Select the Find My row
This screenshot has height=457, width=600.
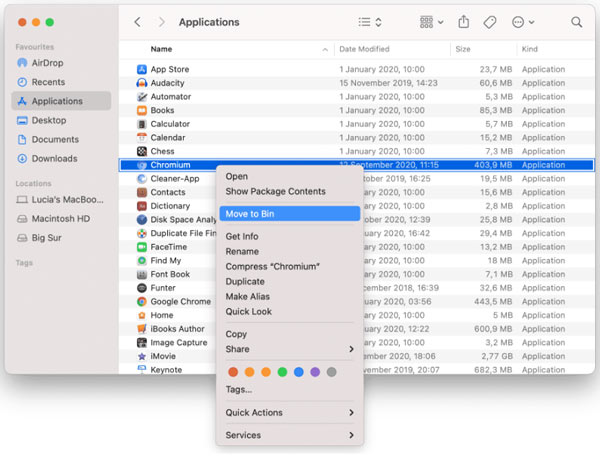tap(357, 261)
